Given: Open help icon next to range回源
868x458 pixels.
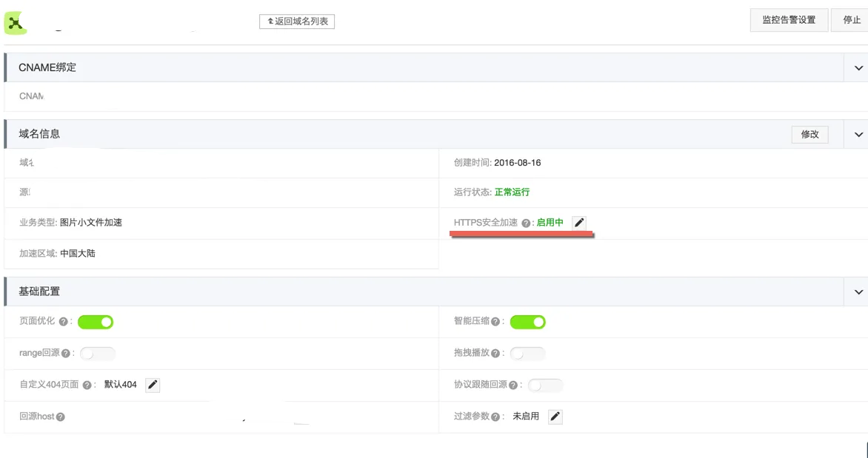Looking at the screenshot, I should [x=66, y=354].
